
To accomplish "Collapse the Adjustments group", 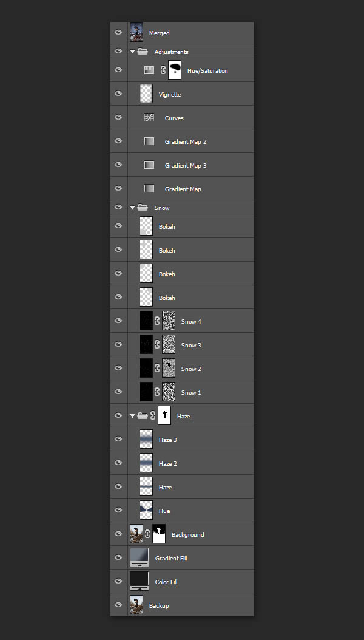I will point(132,52).
